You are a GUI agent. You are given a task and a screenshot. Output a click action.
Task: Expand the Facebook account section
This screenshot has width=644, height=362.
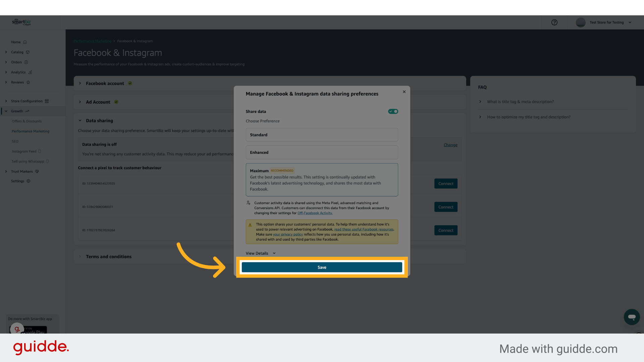(80, 83)
